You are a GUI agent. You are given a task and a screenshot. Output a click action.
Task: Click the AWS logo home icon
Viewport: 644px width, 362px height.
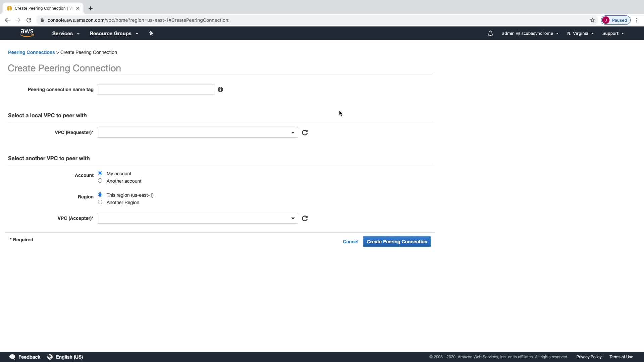(27, 33)
